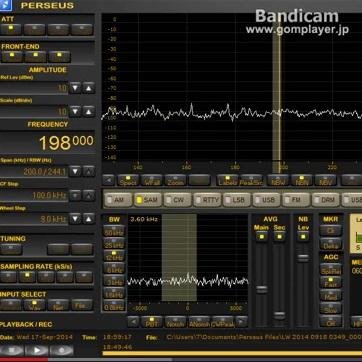
Task: Increase Ref Lev with up arrow
Action: (89, 88)
